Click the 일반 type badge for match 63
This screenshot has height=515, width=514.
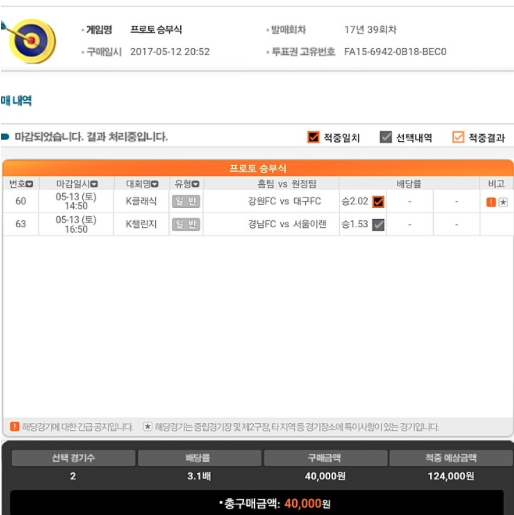click(186, 224)
